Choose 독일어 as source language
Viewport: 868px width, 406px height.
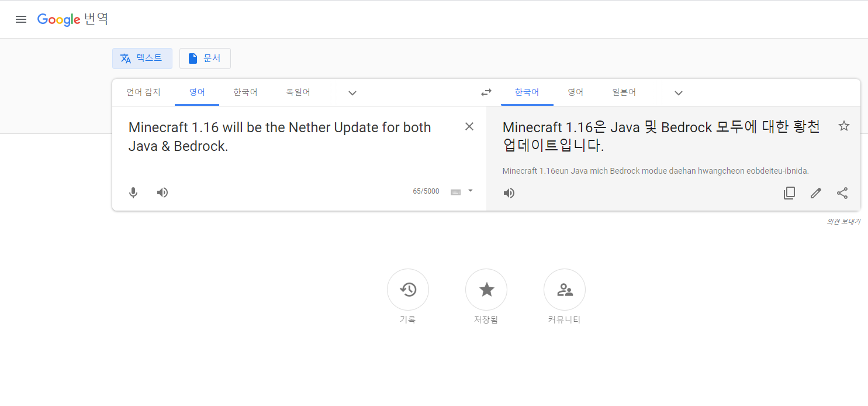point(298,92)
